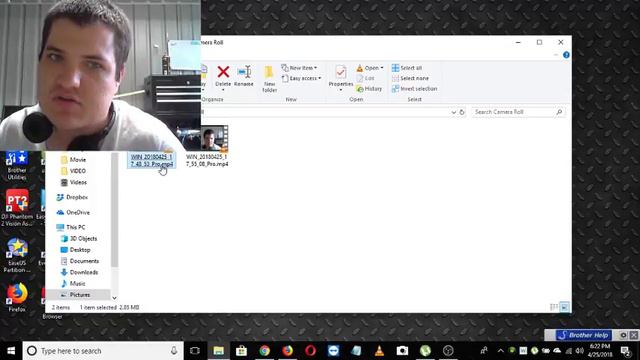Click the Search Camera Roll field
640x360 pixels.
click(518, 112)
